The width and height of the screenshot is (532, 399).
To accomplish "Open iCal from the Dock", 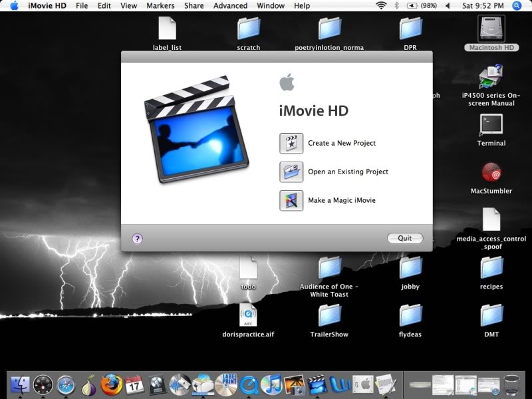I will pyautogui.click(x=134, y=385).
